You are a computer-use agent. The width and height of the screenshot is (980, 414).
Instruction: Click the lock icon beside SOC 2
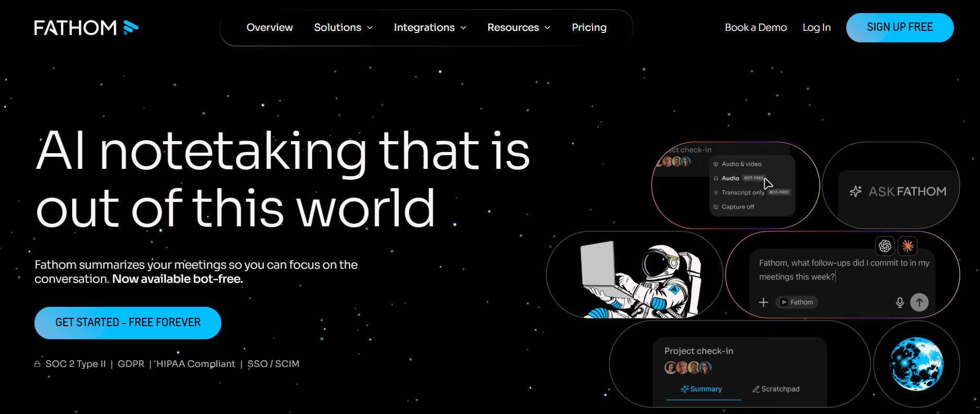click(x=38, y=364)
